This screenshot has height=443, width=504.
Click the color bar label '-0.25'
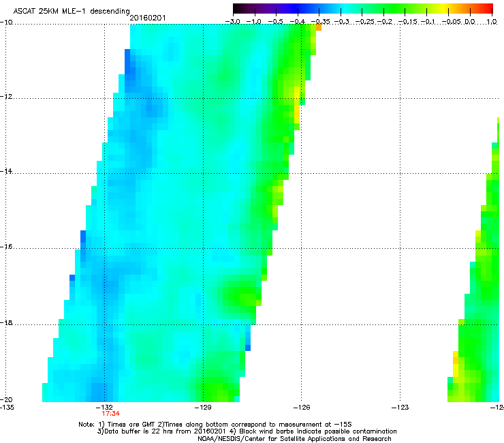[365, 22]
